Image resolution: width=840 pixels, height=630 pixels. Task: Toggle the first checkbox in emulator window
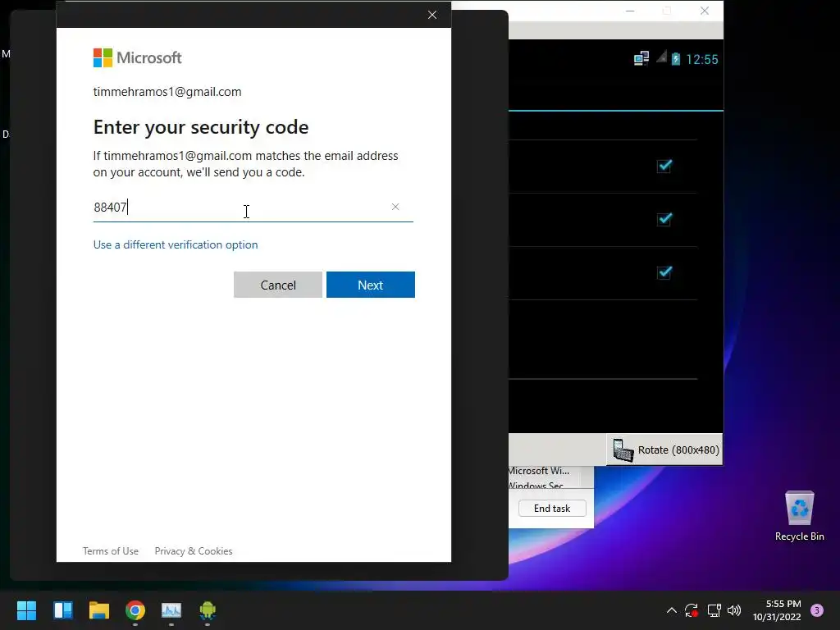tap(664, 166)
